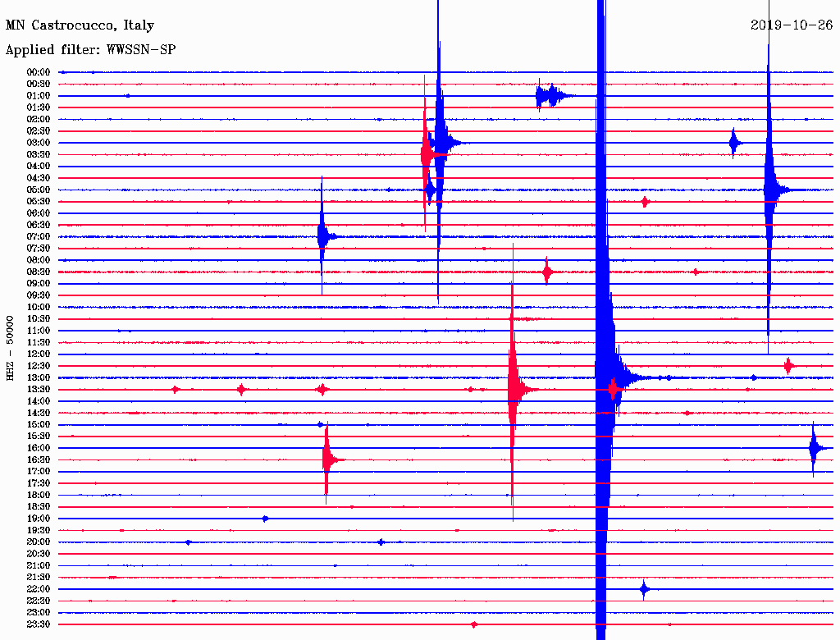Click the 03:30 time label
This screenshot has width=840, height=640.
tap(39, 154)
